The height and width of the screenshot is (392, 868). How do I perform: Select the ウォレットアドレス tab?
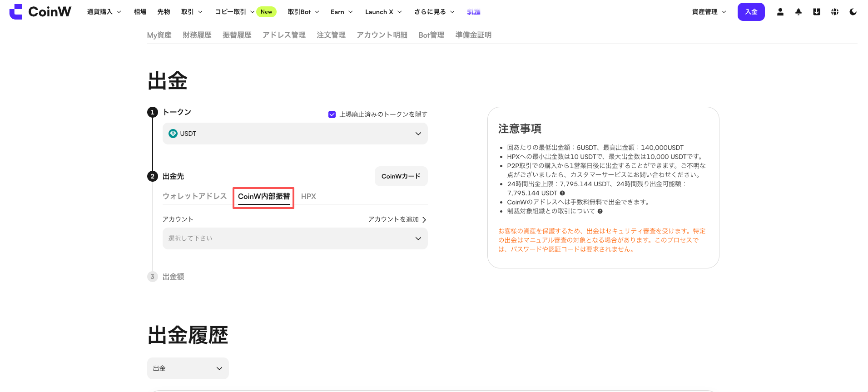coord(195,196)
